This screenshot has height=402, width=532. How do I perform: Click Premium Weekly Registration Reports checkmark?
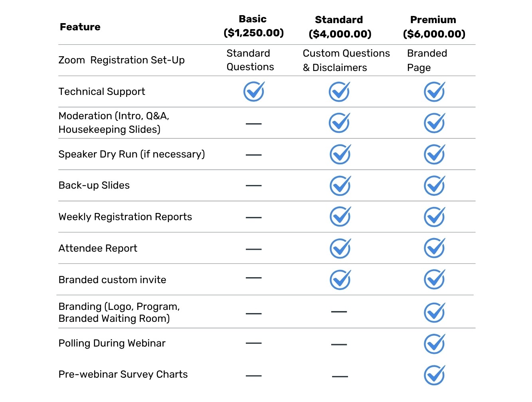tap(434, 217)
